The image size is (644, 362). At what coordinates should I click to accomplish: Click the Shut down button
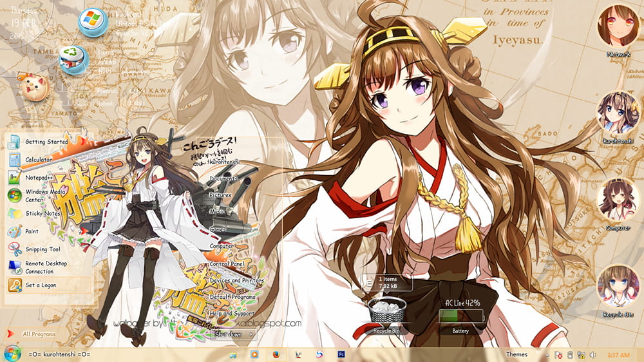tap(229, 335)
